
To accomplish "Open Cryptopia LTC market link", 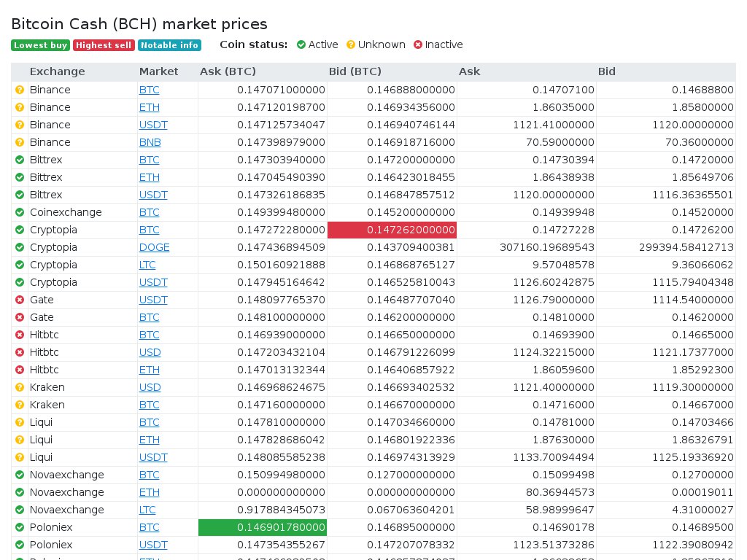I will tap(147, 265).
